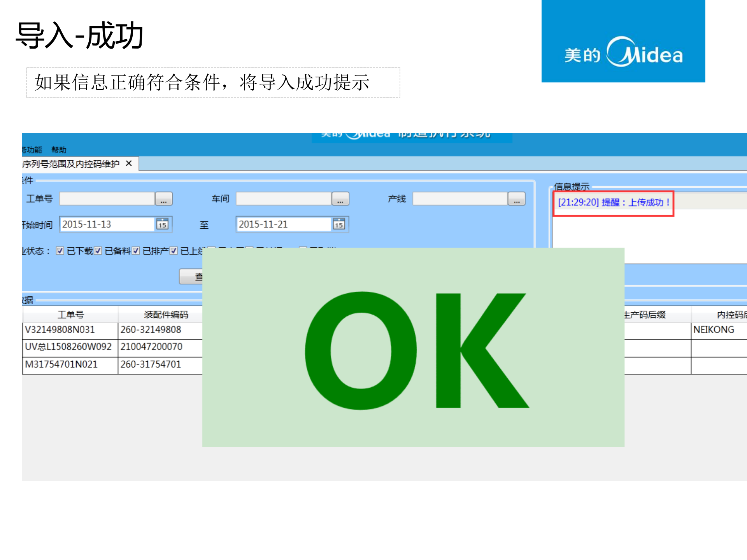Select the work order row V32149808N031
This screenshot has height=560, width=747.
(59, 330)
